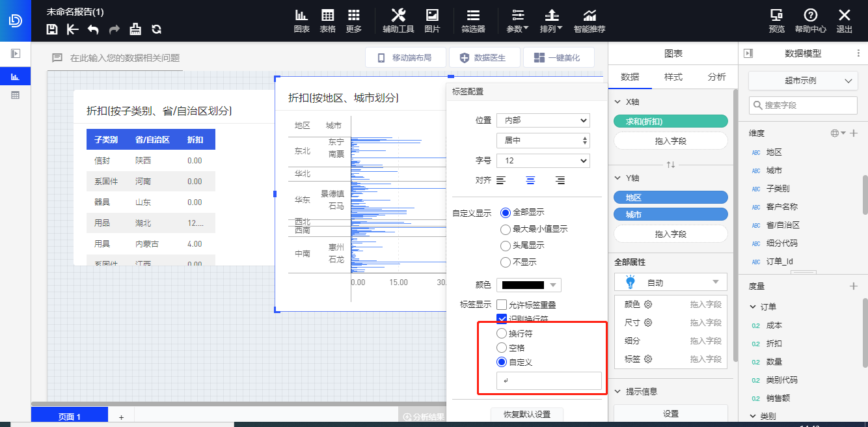Open the label color picker swatch
Screen dimensions: 868x427
(x=528, y=284)
